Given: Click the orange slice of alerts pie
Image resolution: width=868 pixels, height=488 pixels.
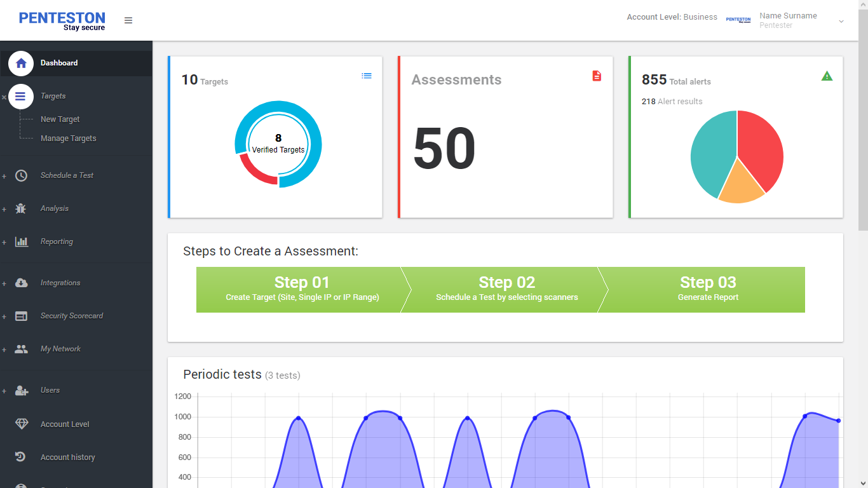Looking at the screenshot, I should [x=741, y=184].
